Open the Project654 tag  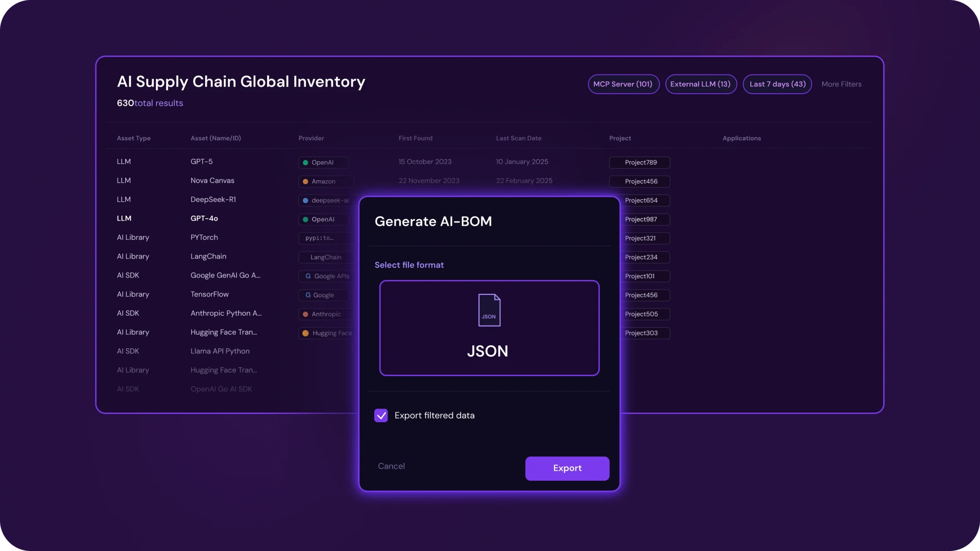pos(645,200)
